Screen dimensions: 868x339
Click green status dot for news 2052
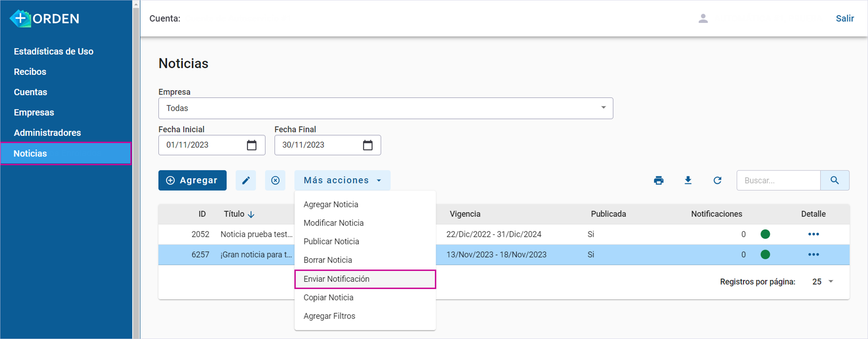pos(765,234)
